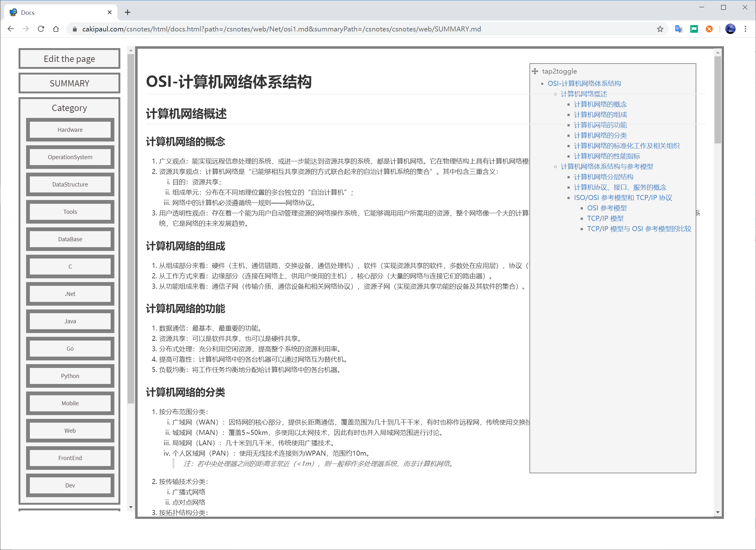
Task: Jump to TCP/IP 模型 link
Action: (x=605, y=219)
